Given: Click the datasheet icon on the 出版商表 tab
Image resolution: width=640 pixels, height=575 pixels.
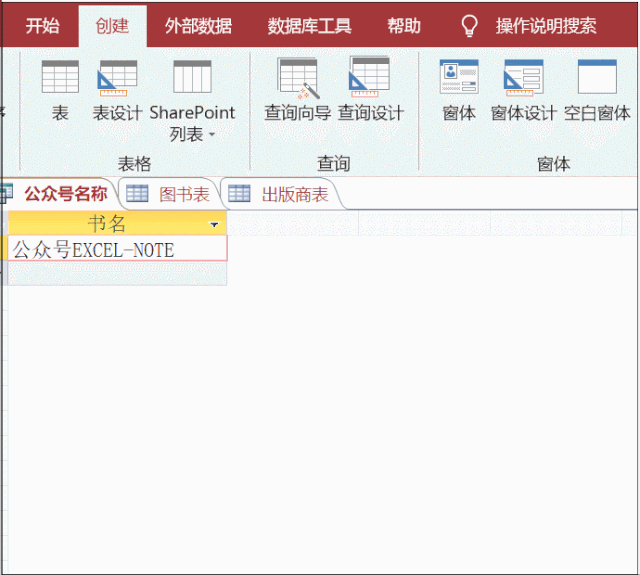Looking at the screenshot, I should pos(239,193).
